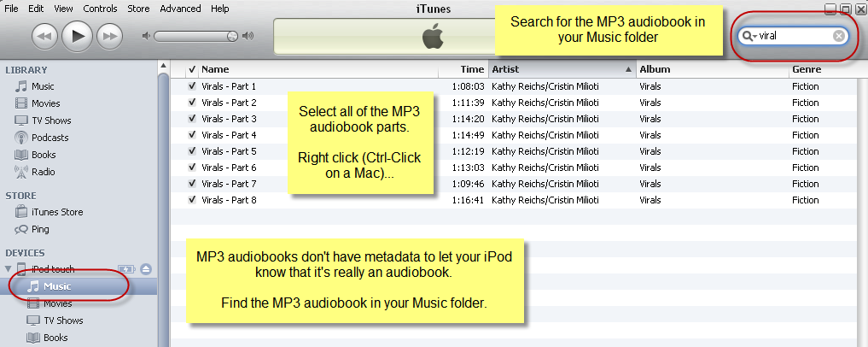Adjust the volume slider knob
The image size is (868, 347).
232,36
